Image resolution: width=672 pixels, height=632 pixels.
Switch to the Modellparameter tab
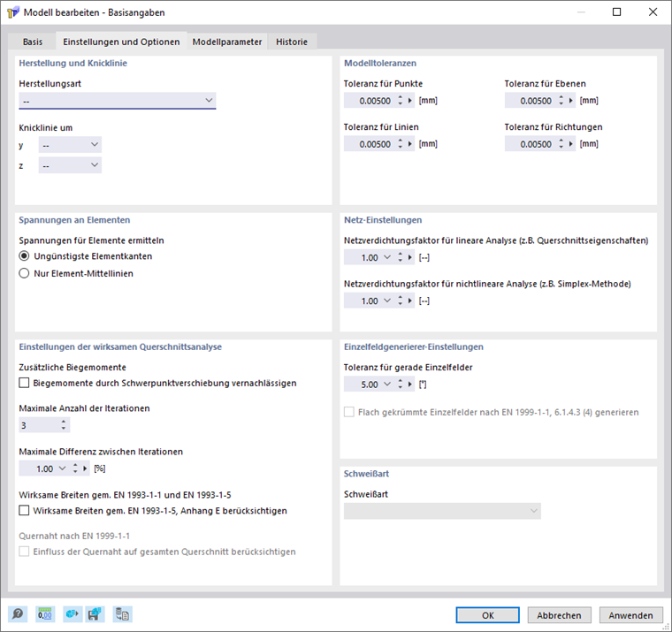227,42
